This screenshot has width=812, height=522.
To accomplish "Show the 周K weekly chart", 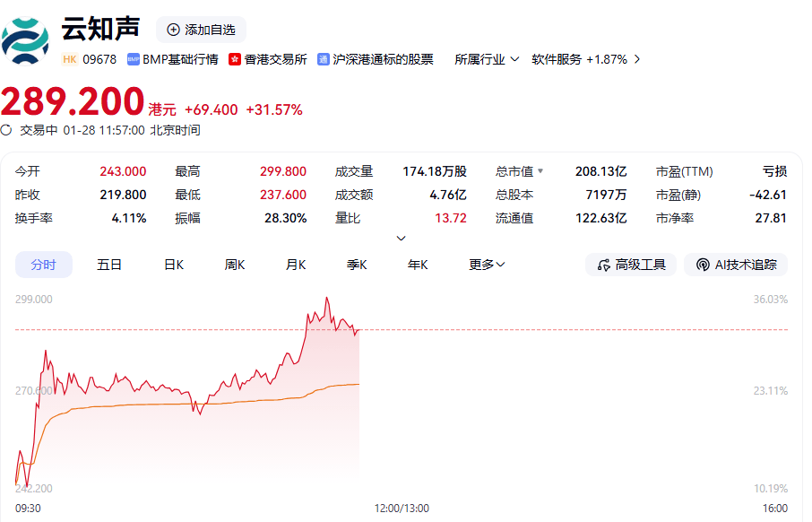I will 235,265.
